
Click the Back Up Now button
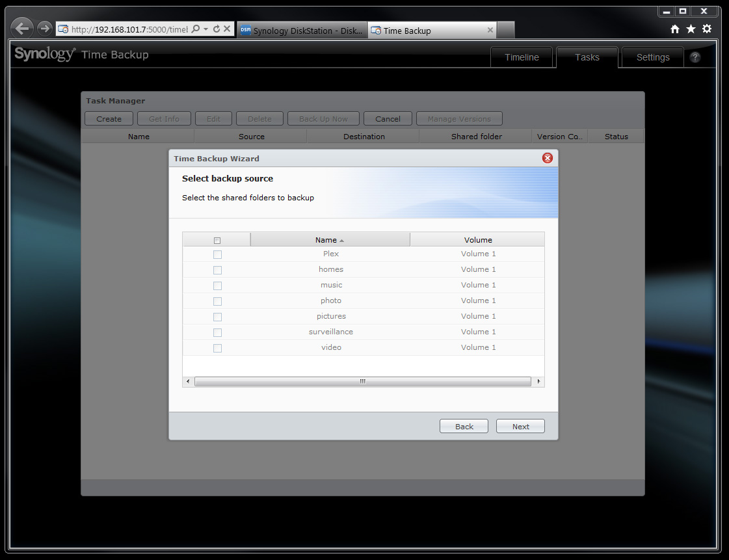pyautogui.click(x=324, y=118)
